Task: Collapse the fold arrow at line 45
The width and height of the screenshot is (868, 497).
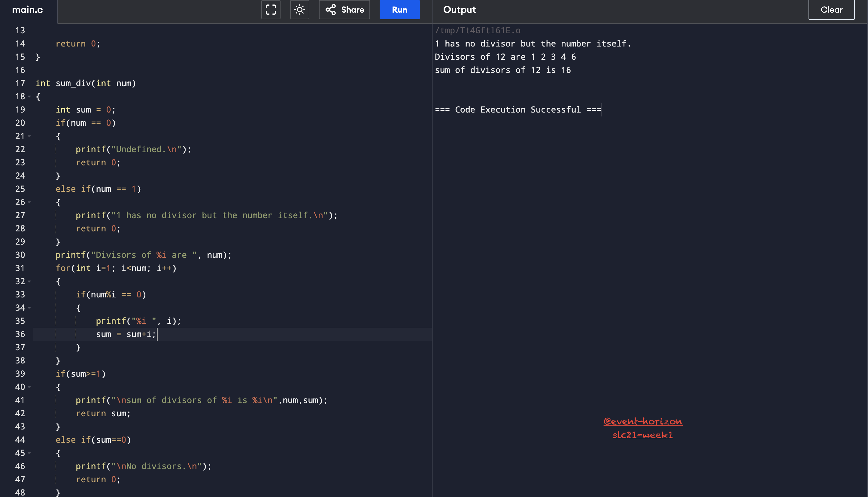Action: coord(29,453)
